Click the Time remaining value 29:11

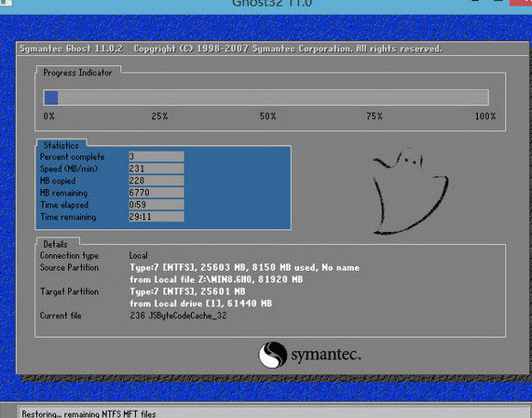point(157,216)
